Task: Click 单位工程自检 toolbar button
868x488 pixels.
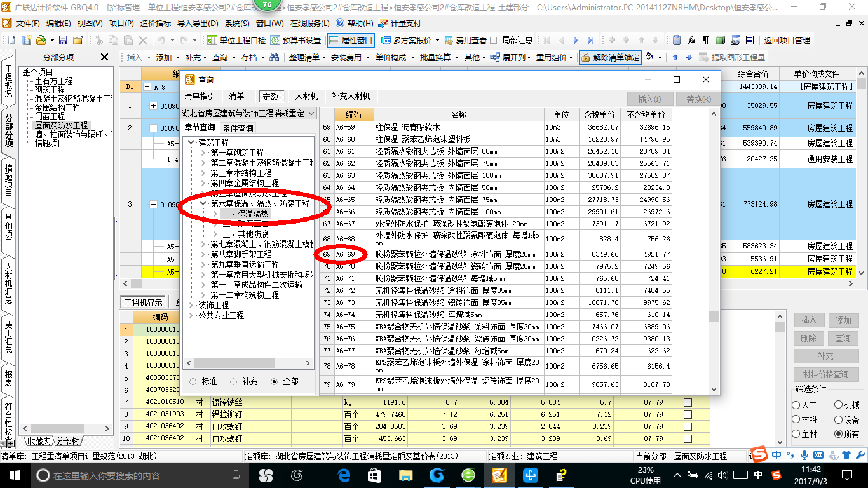Action: pos(236,40)
